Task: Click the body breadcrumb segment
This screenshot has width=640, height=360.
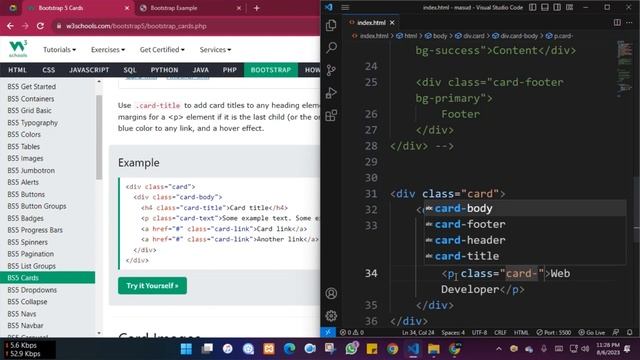Action: click(436, 36)
